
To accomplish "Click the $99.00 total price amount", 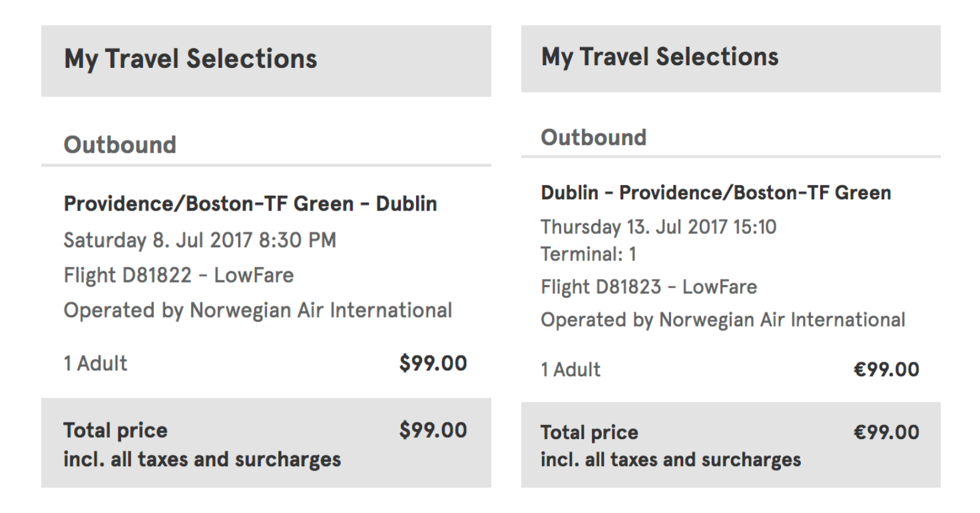I will pyautogui.click(x=433, y=430).
